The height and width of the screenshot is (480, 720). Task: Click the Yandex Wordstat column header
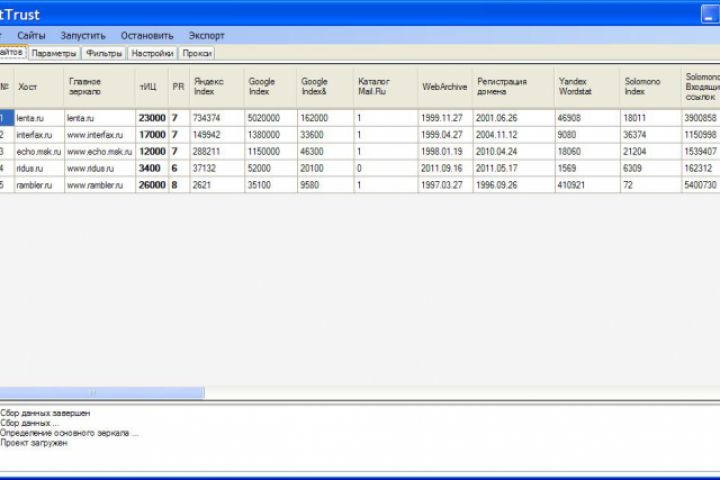pos(587,86)
